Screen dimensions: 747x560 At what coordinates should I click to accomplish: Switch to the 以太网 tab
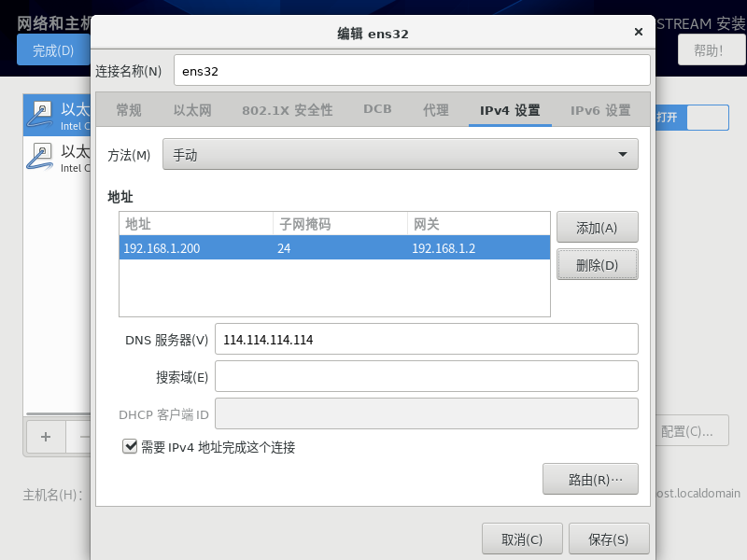(x=192, y=110)
